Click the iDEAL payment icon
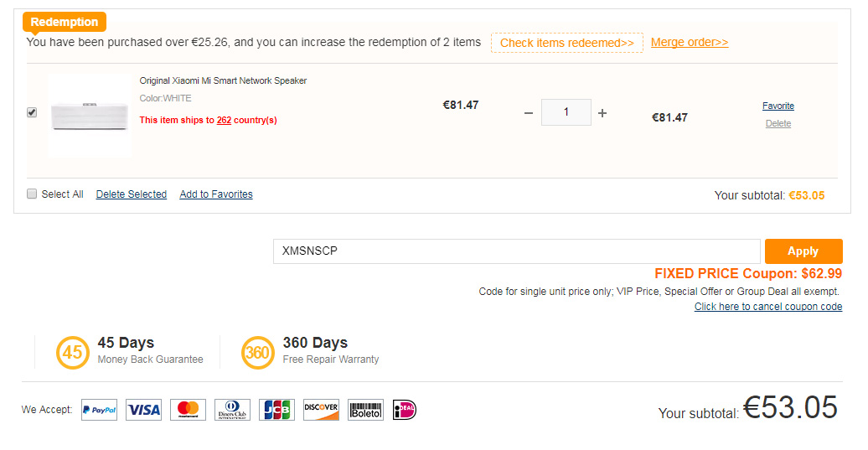This screenshot has height=450, width=868. pyautogui.click(x=404, y=410)
